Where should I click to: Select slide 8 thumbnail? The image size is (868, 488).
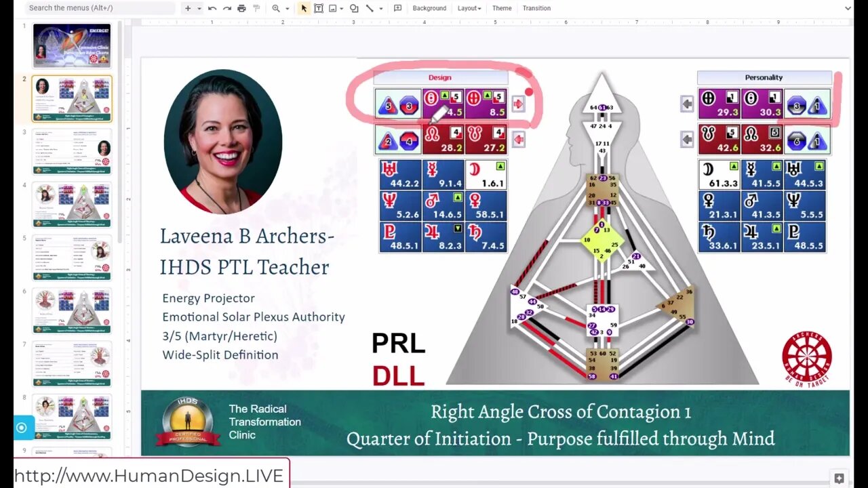pyautogui.click(x=72, y=417)
